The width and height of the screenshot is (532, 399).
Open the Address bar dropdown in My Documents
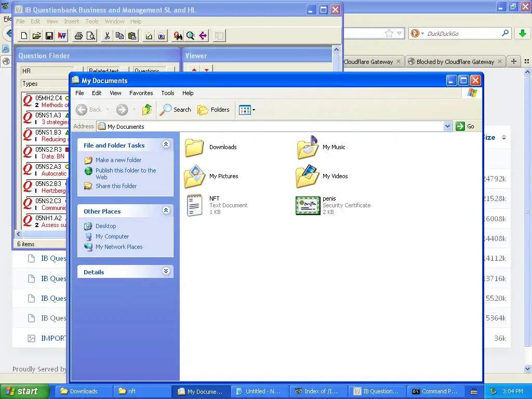[447, 127]
